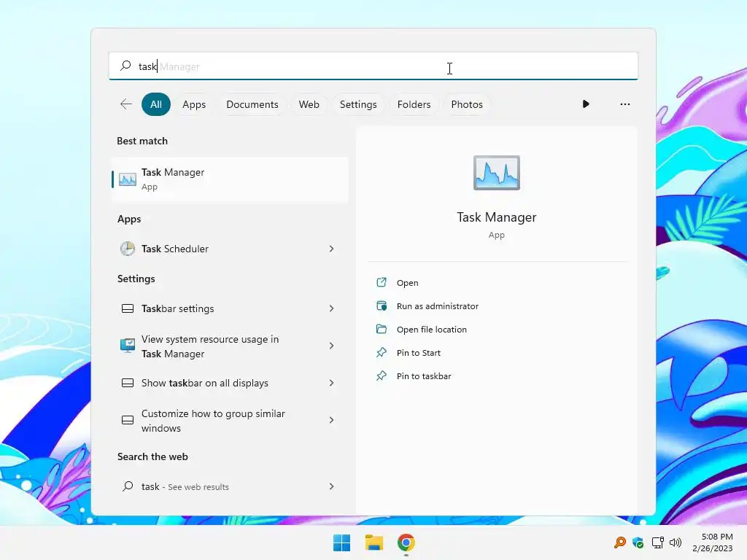Click the Pin to taskbar pin icon
Viewport: 747px width, 560px height.
click(382, 376)
